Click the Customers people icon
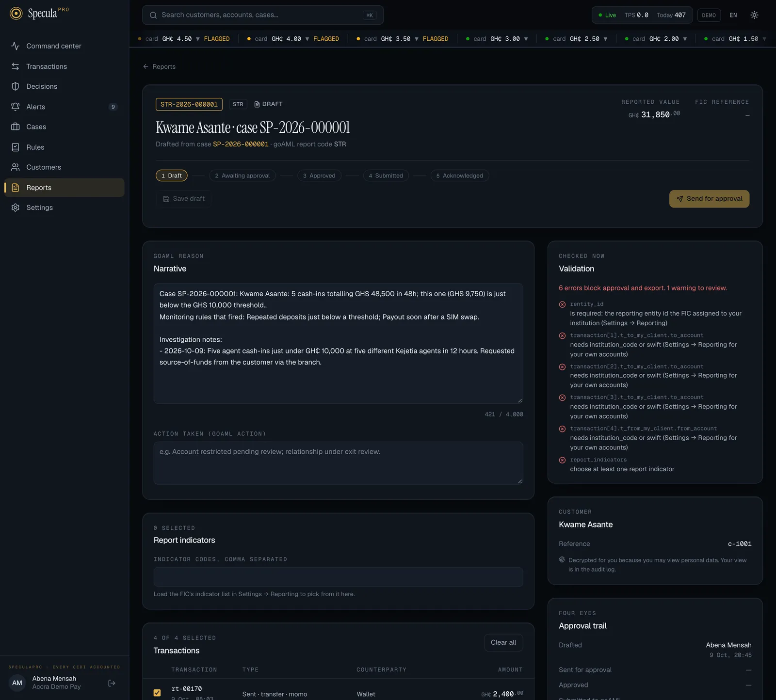This screenshot has width=776, height=700. pos(16,167)
